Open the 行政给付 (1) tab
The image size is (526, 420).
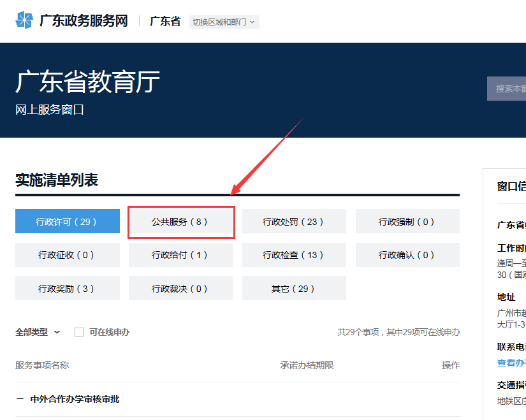(181, 255)
